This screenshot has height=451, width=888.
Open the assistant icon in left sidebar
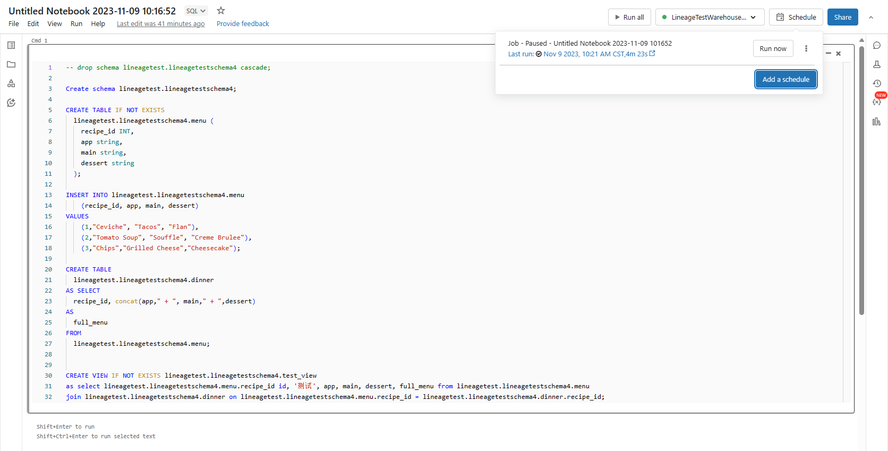coord(11,103)
